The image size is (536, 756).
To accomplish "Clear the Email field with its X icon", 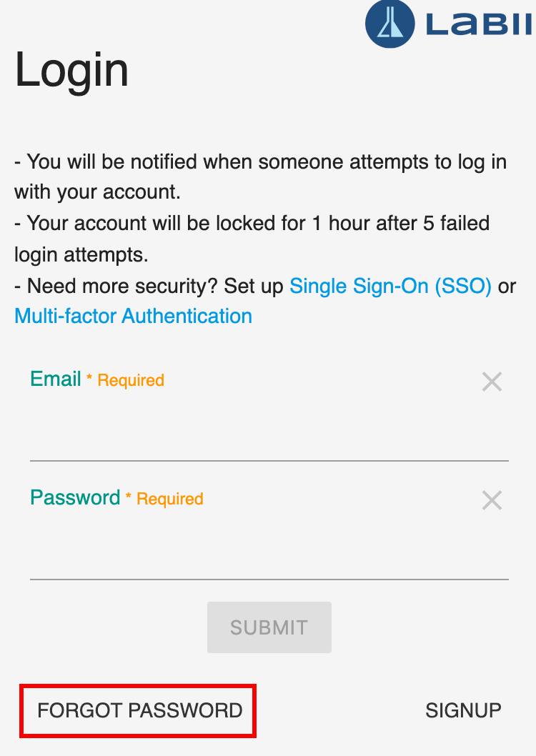I will 492,382.
